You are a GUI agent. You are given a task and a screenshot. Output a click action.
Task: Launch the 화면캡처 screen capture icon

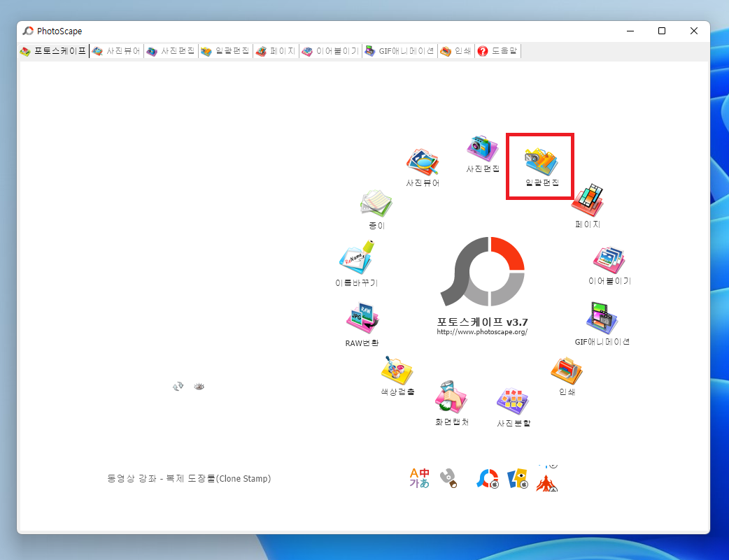[x=451, y=397]
